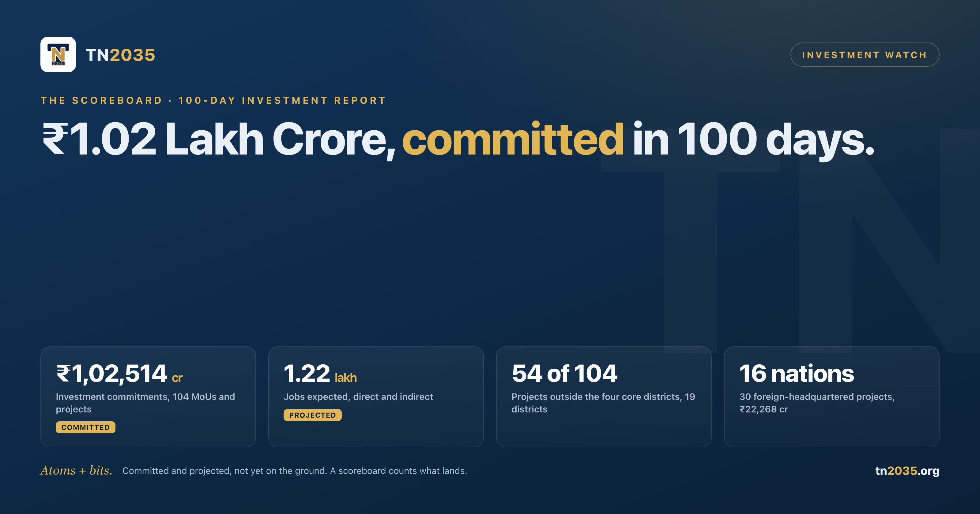Click 'Jobs expected, direct and indirect' text
Screen dimensions: 980x514
pyautogui.click(x=358, y=397)
